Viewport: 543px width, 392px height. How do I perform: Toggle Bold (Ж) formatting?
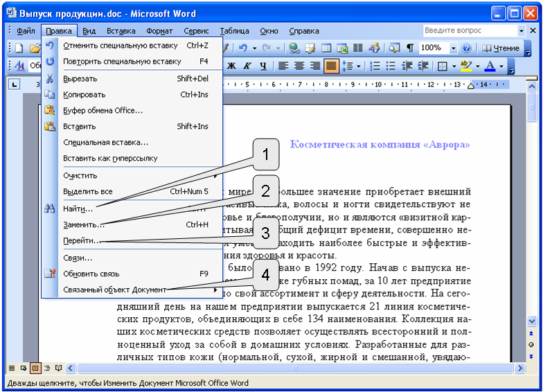[231, 66]
